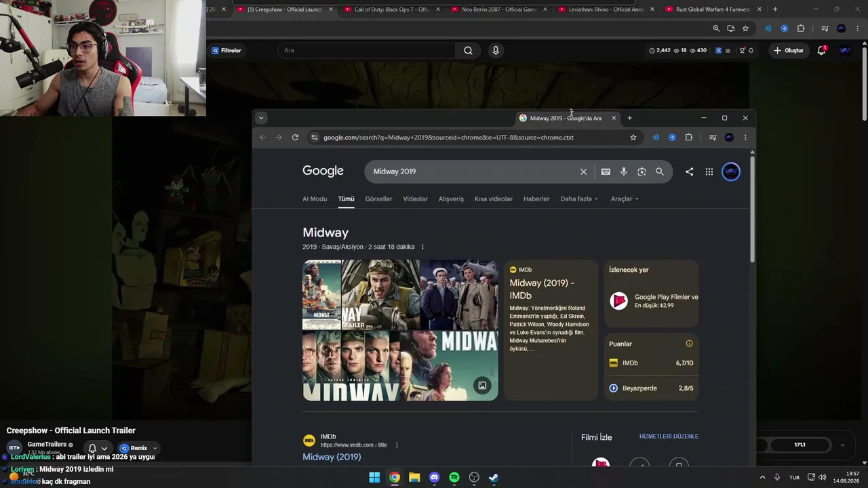Screen dimensions: 868x488
Task: Click the YouTube Oluştur create button
Action: 789,50
